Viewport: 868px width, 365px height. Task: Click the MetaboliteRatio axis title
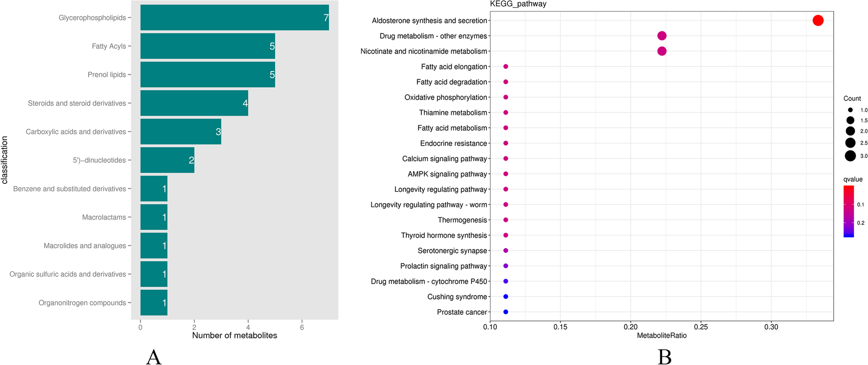pos(662,335)
